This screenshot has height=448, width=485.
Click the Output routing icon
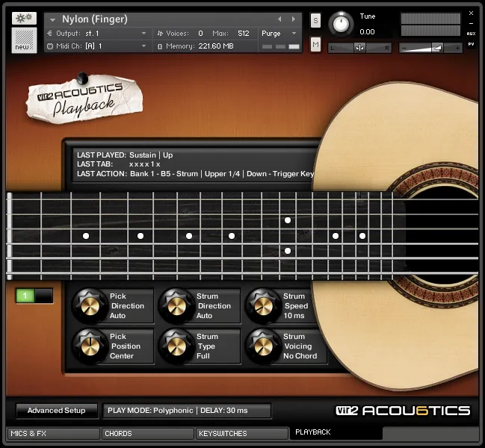[49, 34]
